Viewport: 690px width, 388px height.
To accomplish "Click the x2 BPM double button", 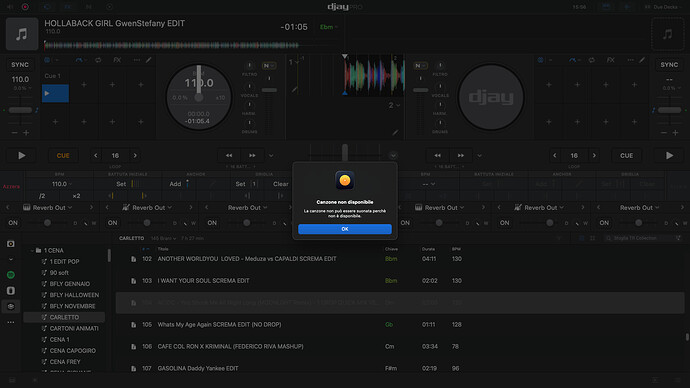I will (76, 196).
